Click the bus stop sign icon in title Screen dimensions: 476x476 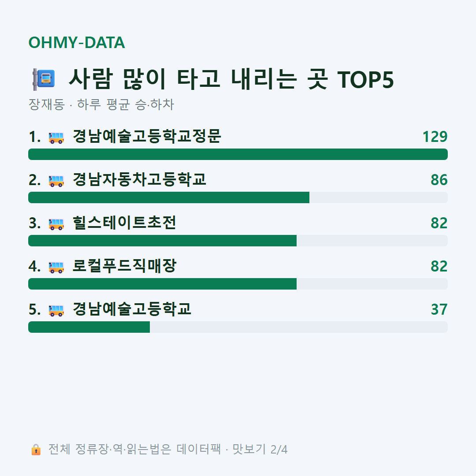(44, 79)
